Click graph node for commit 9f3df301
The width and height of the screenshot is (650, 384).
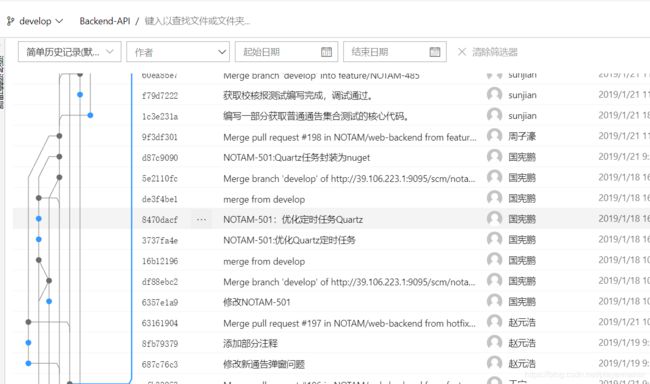point(59,136)
